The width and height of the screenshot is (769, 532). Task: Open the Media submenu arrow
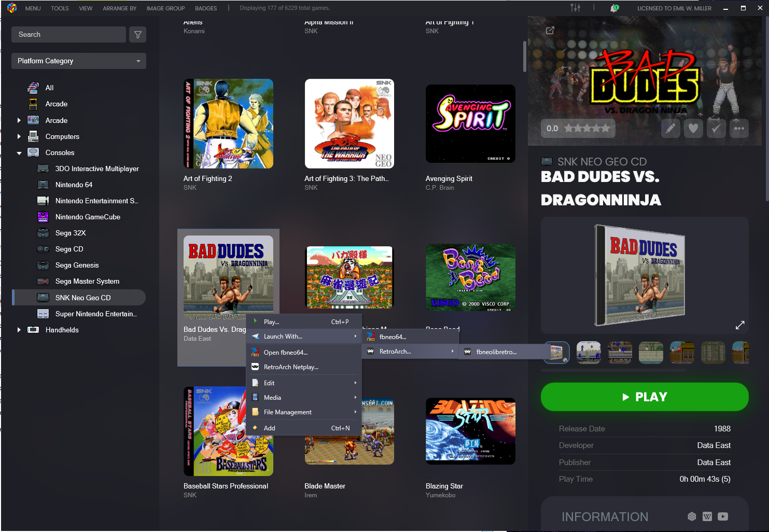pyautogui.click(x=355, y=397)
